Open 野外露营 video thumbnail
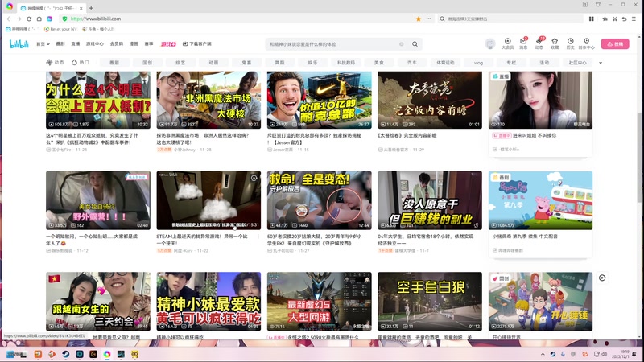The image size is (644, 362). pos(98,200)
